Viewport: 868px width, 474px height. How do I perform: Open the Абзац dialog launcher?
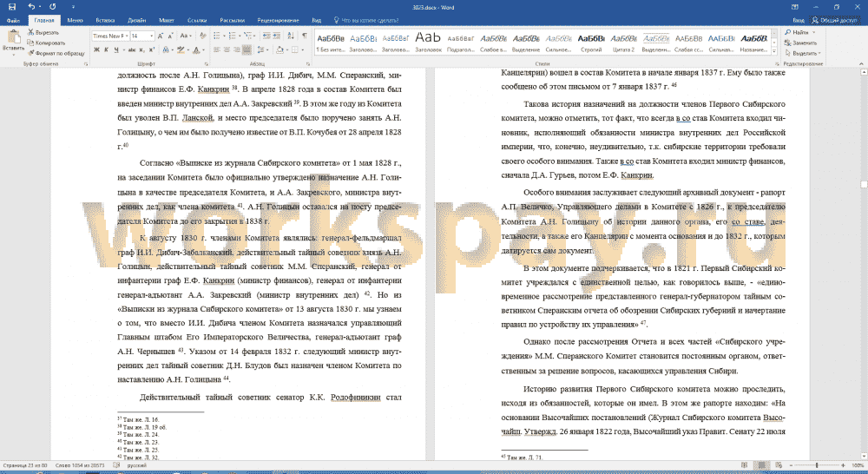[307, 64]
